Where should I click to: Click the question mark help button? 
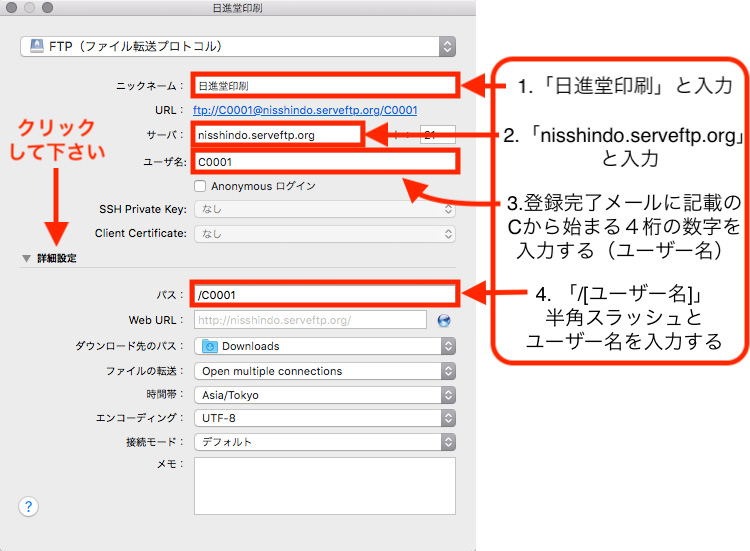(28, 506)
